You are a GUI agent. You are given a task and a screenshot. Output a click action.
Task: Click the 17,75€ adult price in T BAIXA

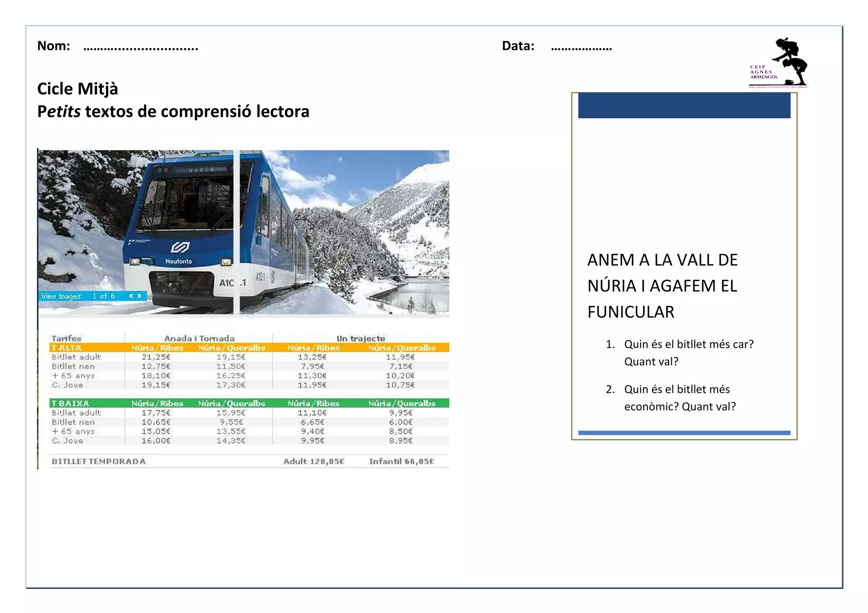(156, 413)
